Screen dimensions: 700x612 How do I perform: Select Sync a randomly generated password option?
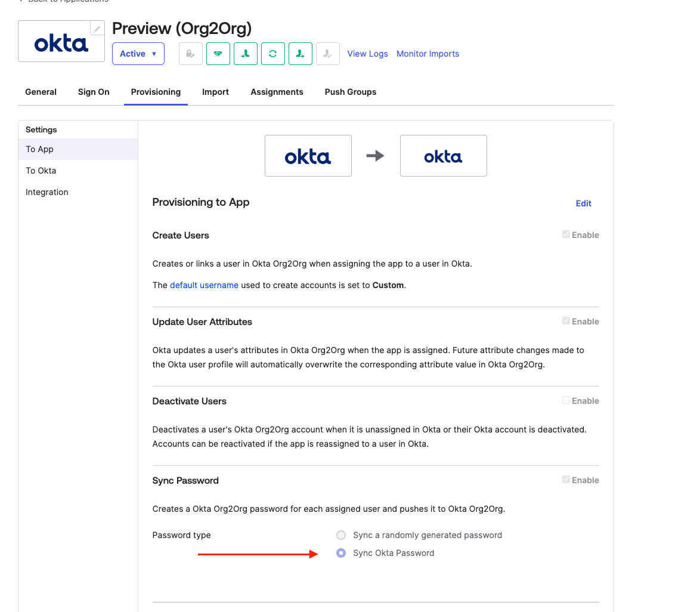click(x=341, y=535)
